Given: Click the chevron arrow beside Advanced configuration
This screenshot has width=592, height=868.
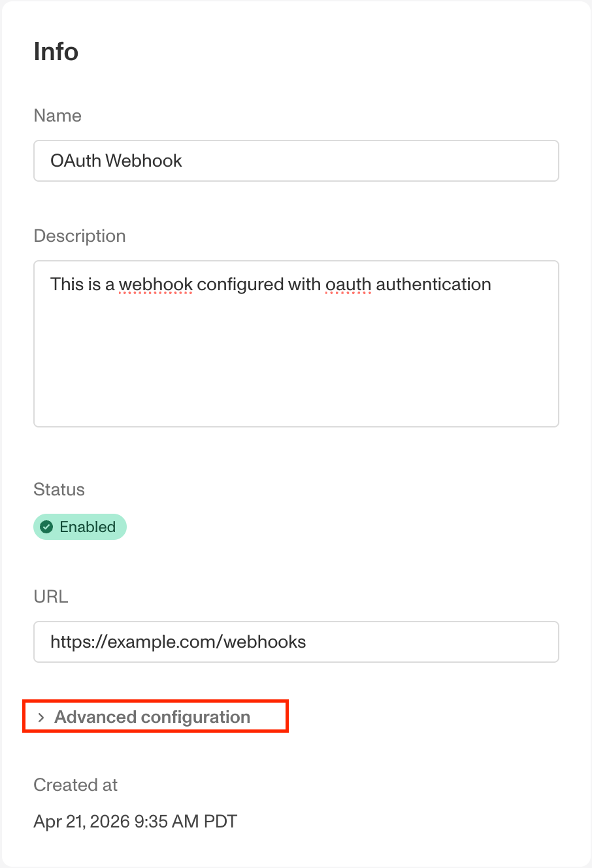Looking at the screenshot, I should point(41,717).
